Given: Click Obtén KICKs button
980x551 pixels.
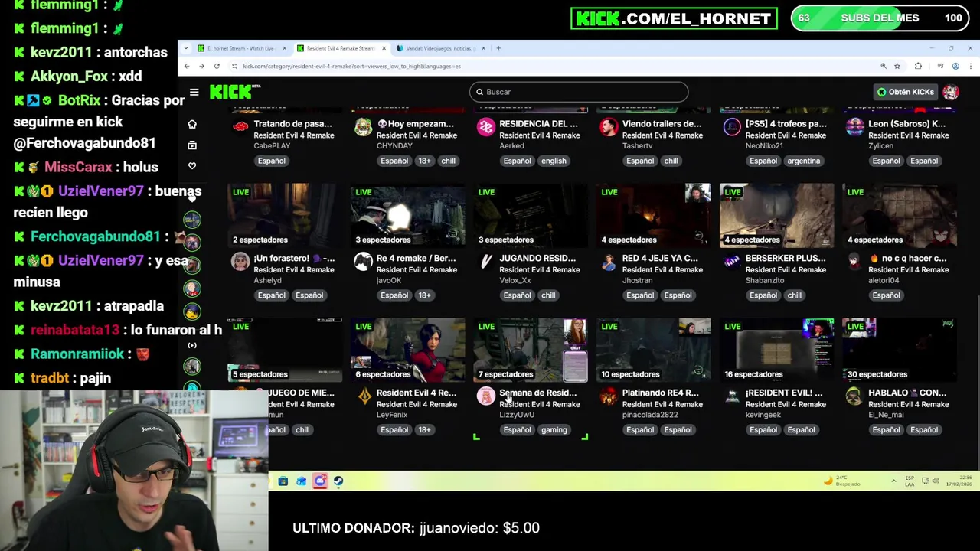Looking at the screenshot, I should pos(906,92).
